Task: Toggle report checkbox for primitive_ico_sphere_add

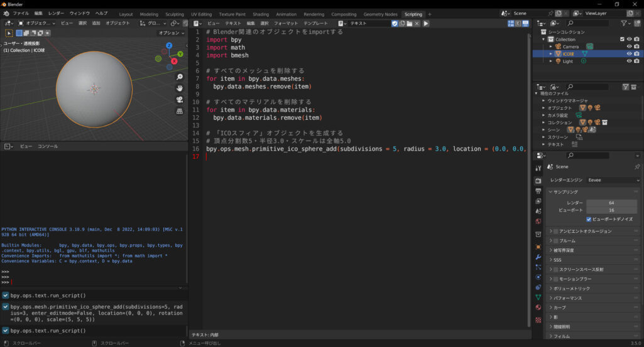Action: click(x=5, y=307)
